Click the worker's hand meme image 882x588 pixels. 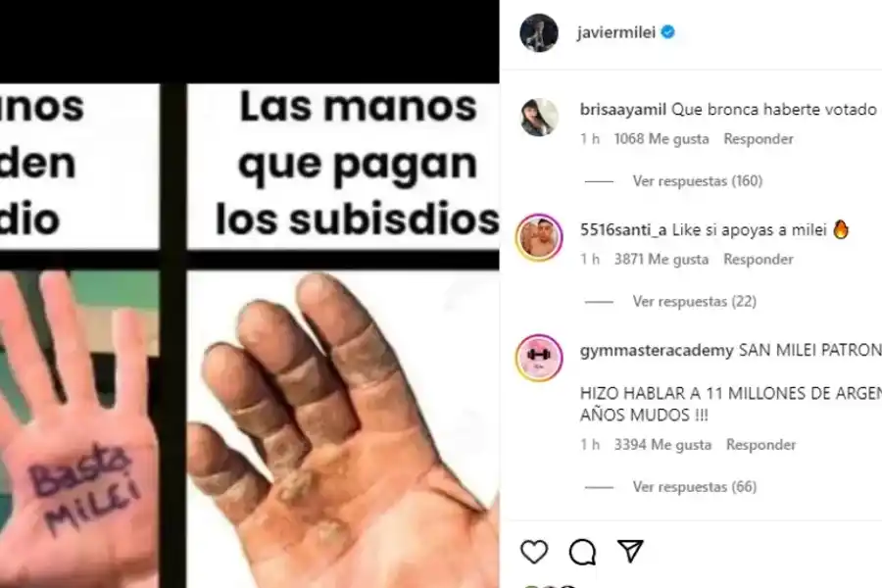click(x=343, y=429)
